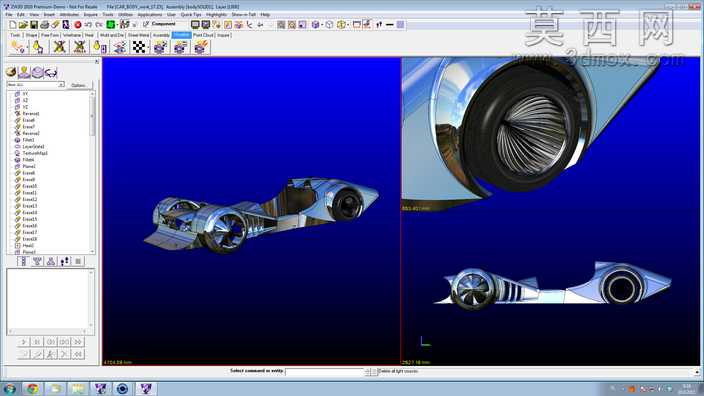The image size is (704, 396).
Task: Open the Applications menu
Action: [x=150, y=15]
